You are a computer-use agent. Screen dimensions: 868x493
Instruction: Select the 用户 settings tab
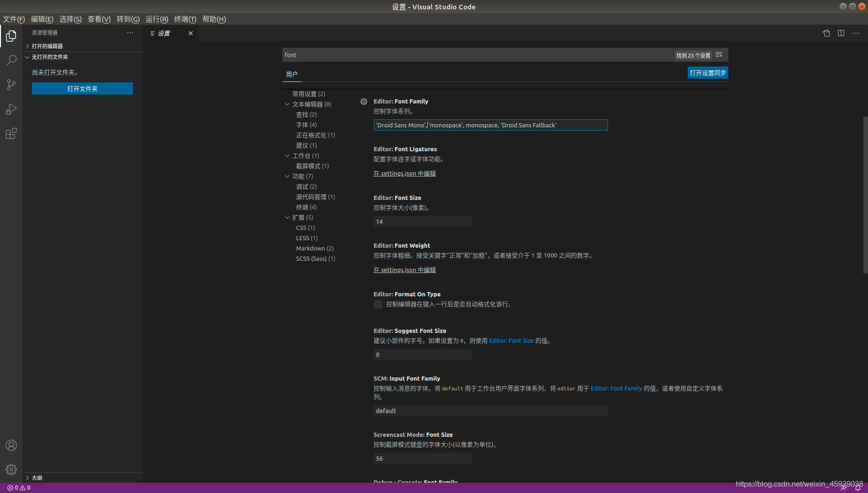[x=292, y=74]
